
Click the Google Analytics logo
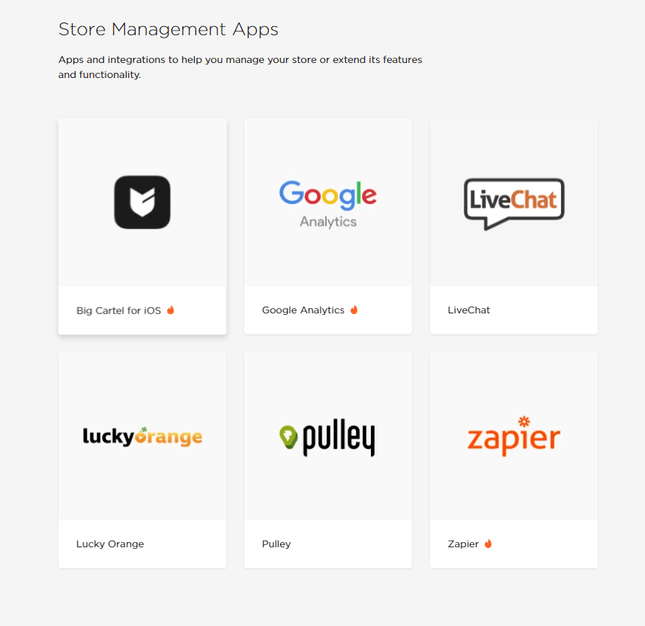(x=328, y=204)
